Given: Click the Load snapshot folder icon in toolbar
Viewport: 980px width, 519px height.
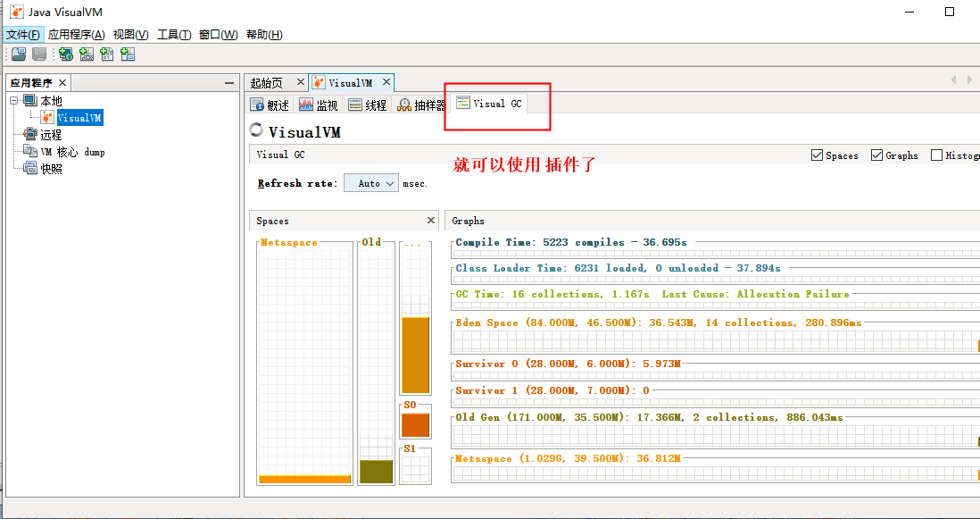Looking at the screenshot, I should (19, 54).
